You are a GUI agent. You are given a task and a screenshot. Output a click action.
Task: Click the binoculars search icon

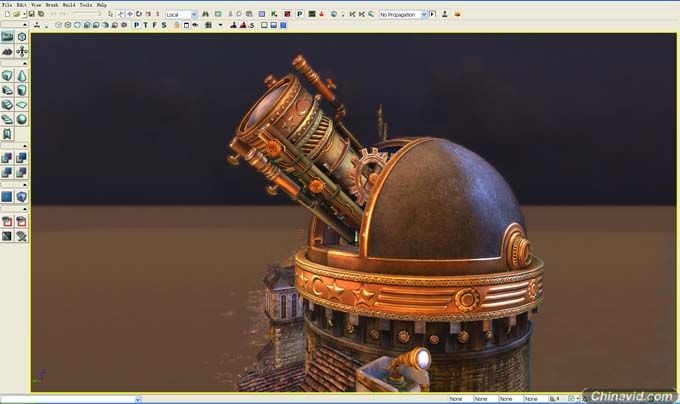tap(205, 15)
